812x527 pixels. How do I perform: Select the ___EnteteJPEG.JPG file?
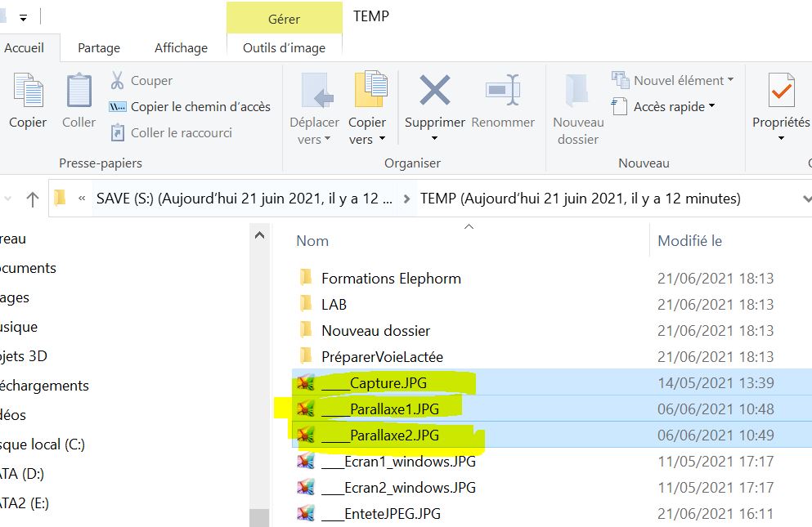381,514
